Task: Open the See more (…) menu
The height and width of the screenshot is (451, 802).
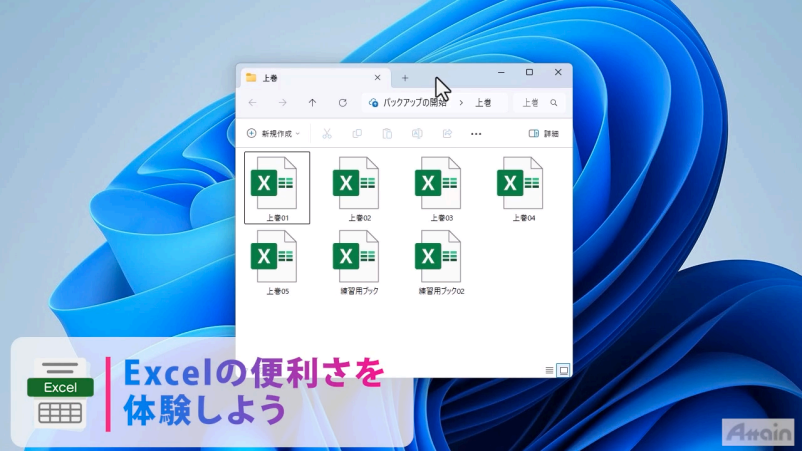Action: pos(476,133)
